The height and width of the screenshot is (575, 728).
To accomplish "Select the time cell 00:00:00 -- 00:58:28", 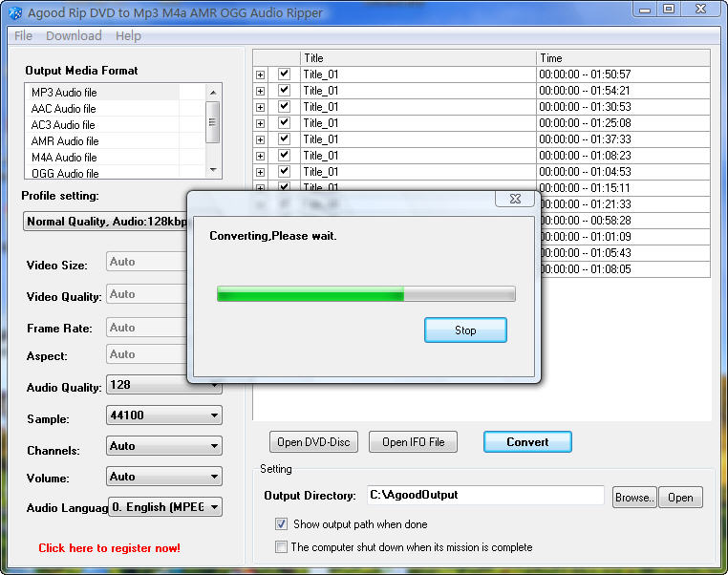I will pyautogui.click(x=625, y=221).
